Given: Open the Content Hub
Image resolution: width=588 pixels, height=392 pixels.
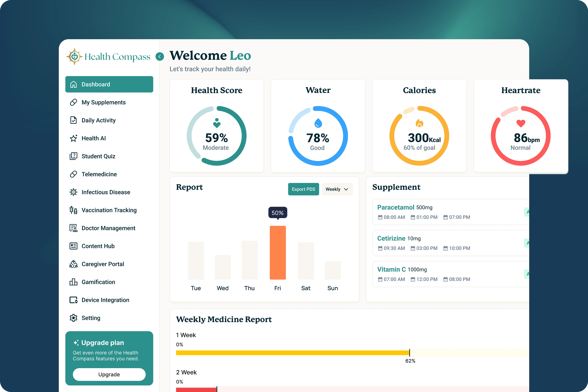Looking at the screenshot, I should [109, 246].
